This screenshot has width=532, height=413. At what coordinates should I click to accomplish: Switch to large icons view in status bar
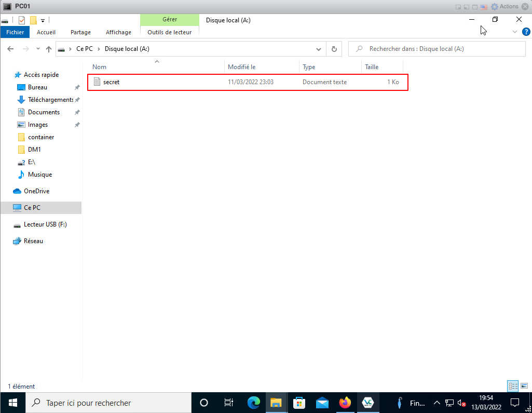(x=524, y=386)
